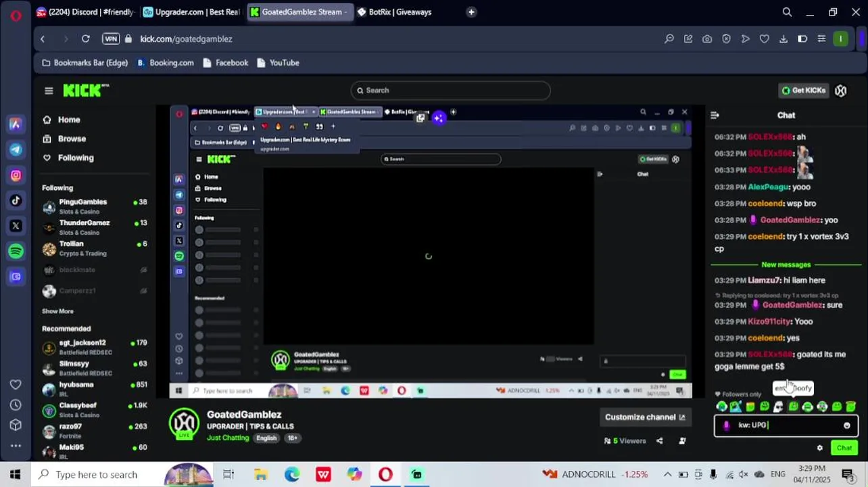Click the Customize channel button
Image resolution: width=868 pixels, height=487 pixels.
coord(645,417)
